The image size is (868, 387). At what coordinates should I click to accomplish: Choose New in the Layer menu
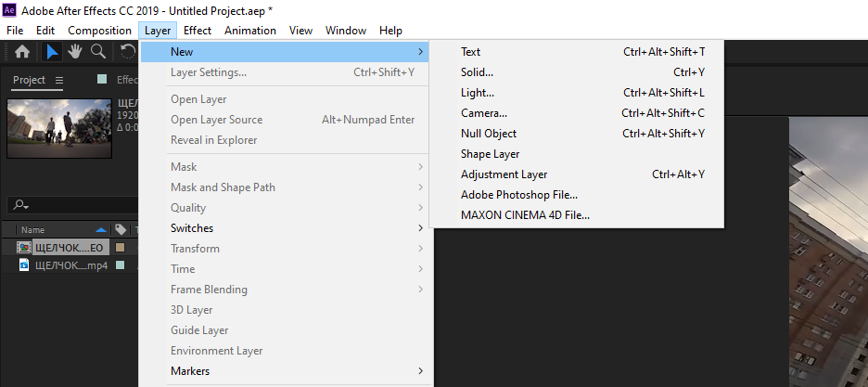(285, 52)
